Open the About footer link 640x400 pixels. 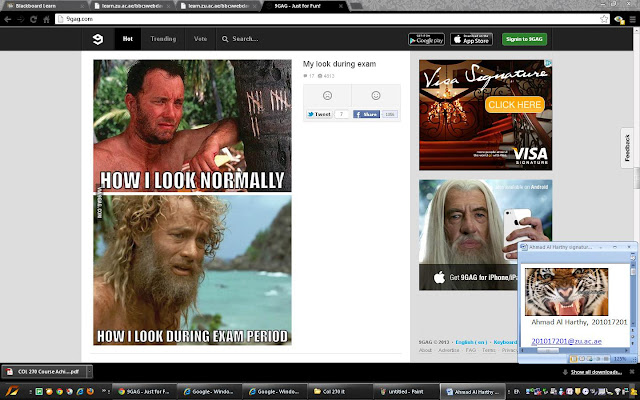[x=425, y=350]
